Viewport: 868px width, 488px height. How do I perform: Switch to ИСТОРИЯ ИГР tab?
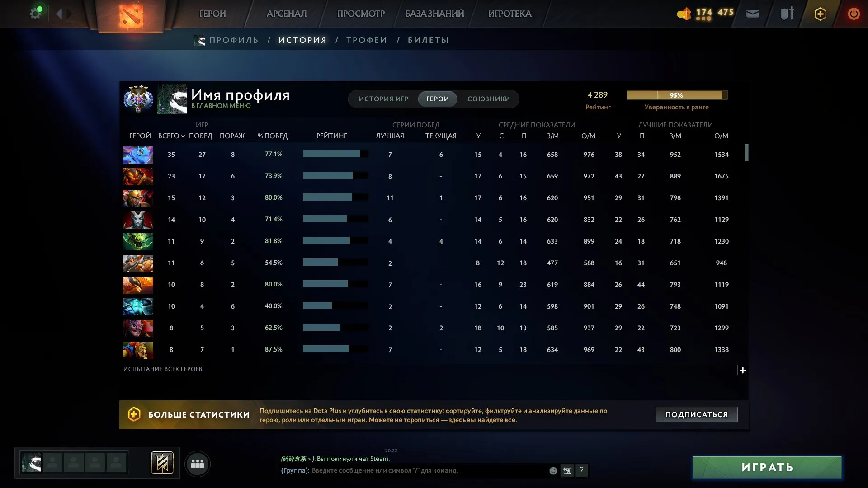coord(383,99)
